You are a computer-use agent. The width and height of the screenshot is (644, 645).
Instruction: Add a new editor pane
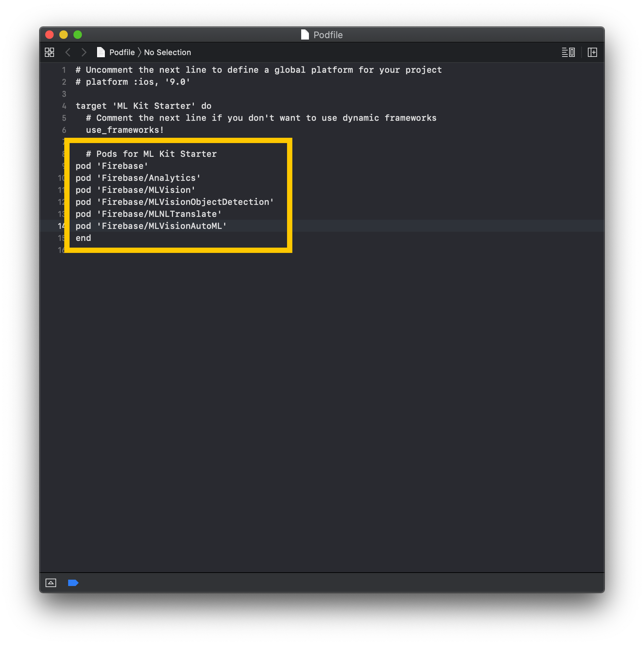[592, 52]
